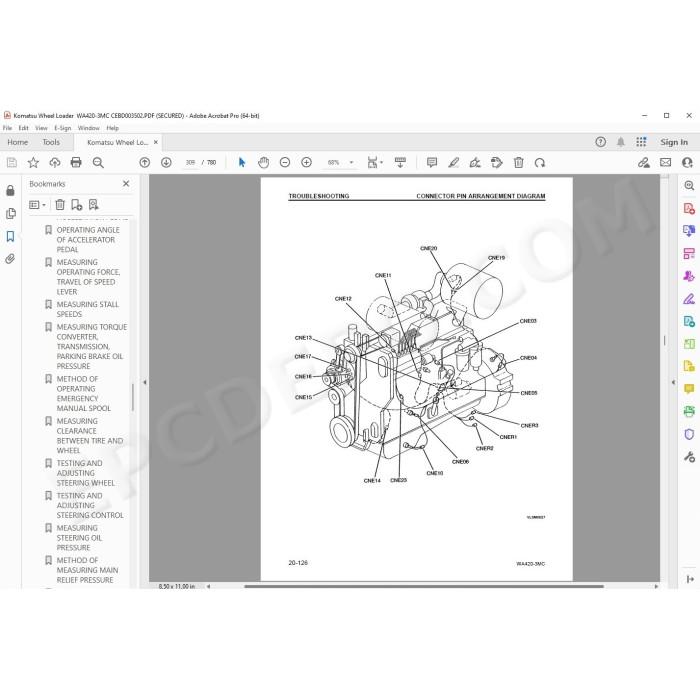Screen dimensions: 700x700
Task: Open the Sign document tool
Action: (475, 162)
